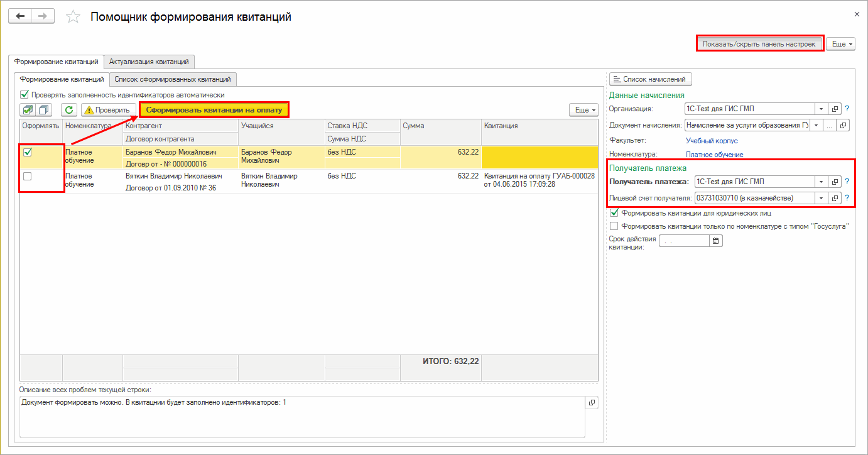The width and height of the screenshot is (868, 455).
Task: Enable only Госуслуга nomenclature receipts checkbox
Action: 614,226
